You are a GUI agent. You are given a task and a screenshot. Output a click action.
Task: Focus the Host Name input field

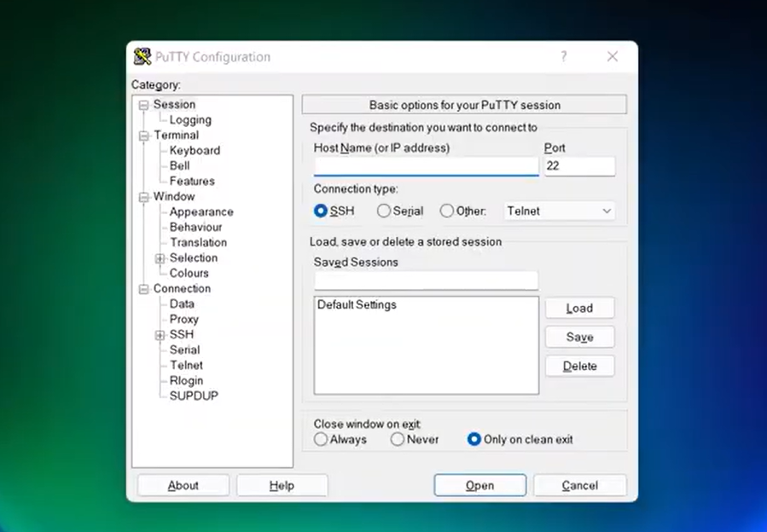(x=426, y=166)
